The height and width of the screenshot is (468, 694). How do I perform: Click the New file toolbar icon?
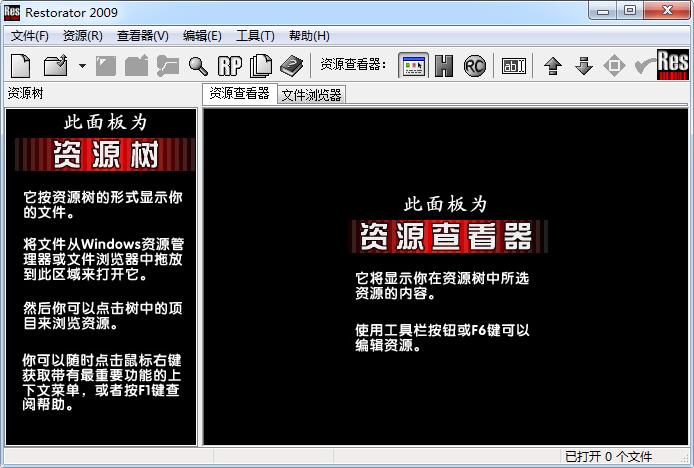(20, 66)
